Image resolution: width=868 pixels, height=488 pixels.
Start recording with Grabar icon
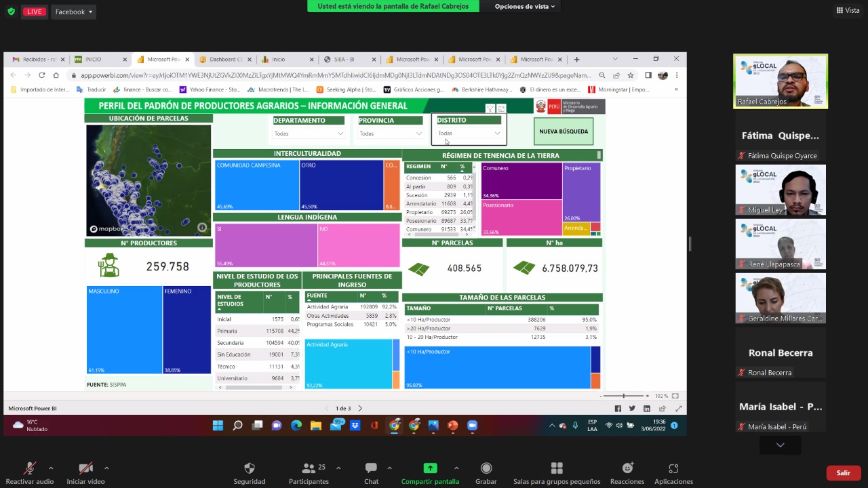click(x=486, y=468)
